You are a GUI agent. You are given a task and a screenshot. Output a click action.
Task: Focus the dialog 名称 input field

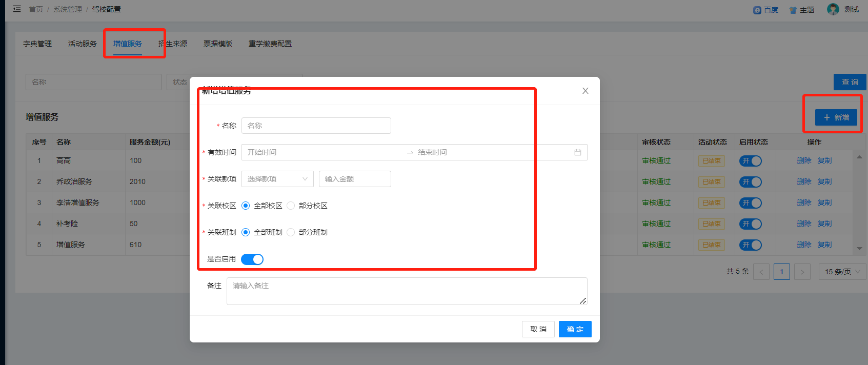(316, 126)
